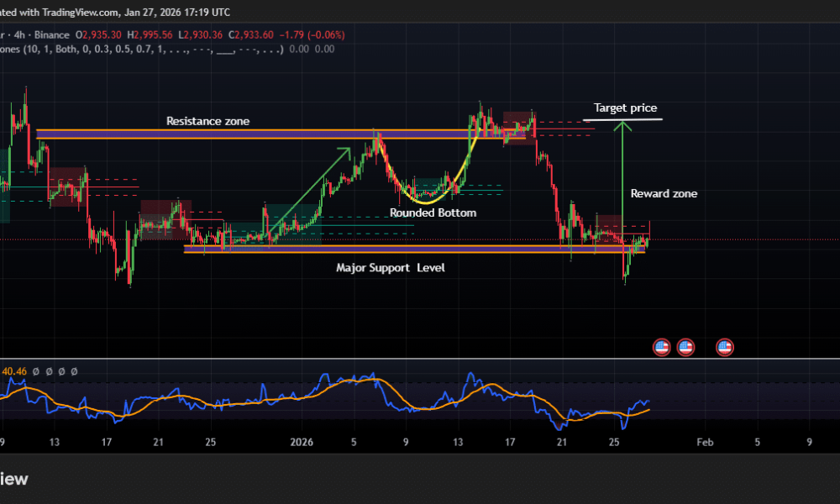
Task: Click the leftmost US flag economic event icon
Action: pyautogui.click(x=662, y=347)
